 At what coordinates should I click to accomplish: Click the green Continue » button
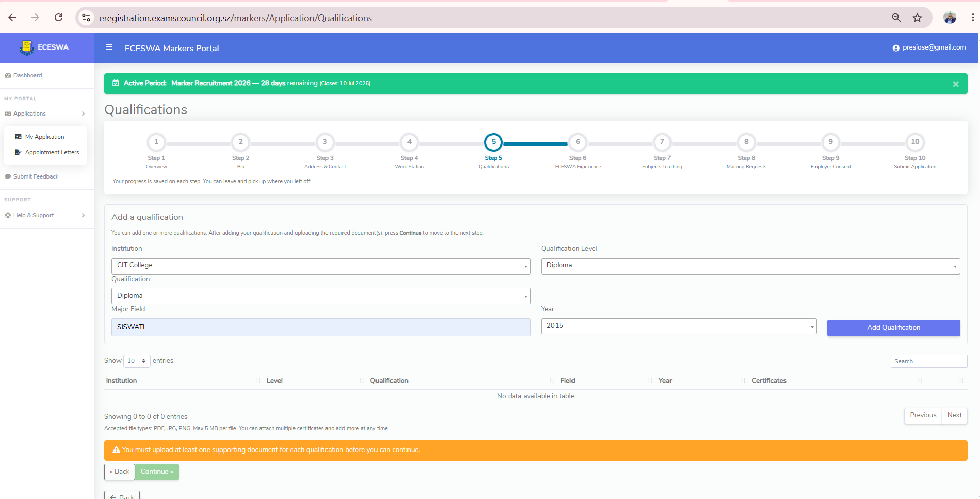[157, 472]
